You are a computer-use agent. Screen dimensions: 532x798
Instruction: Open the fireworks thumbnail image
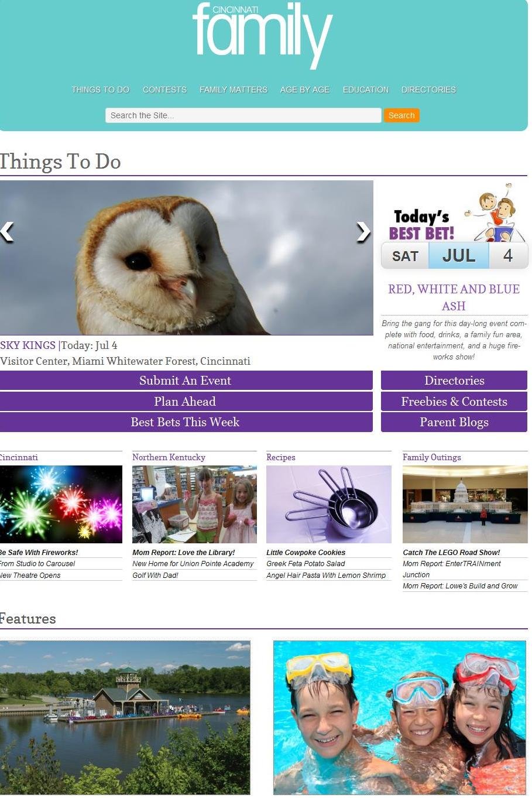tap(61, 504)
